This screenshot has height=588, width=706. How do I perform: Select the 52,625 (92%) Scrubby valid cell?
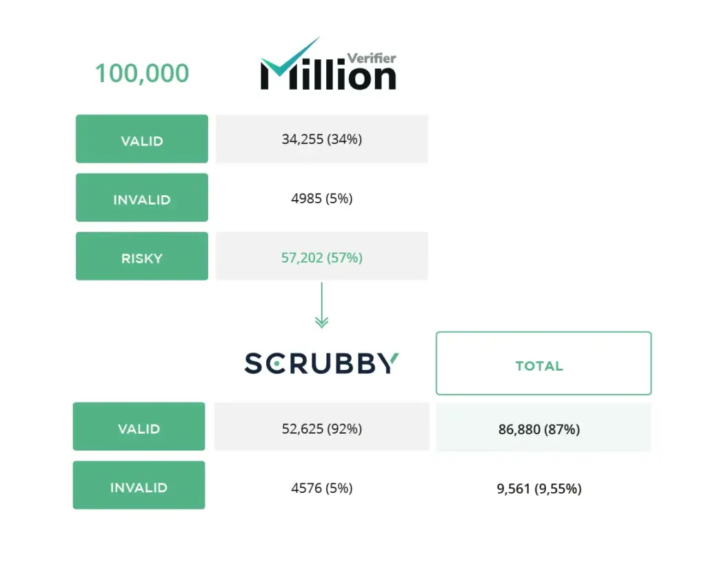321,427
